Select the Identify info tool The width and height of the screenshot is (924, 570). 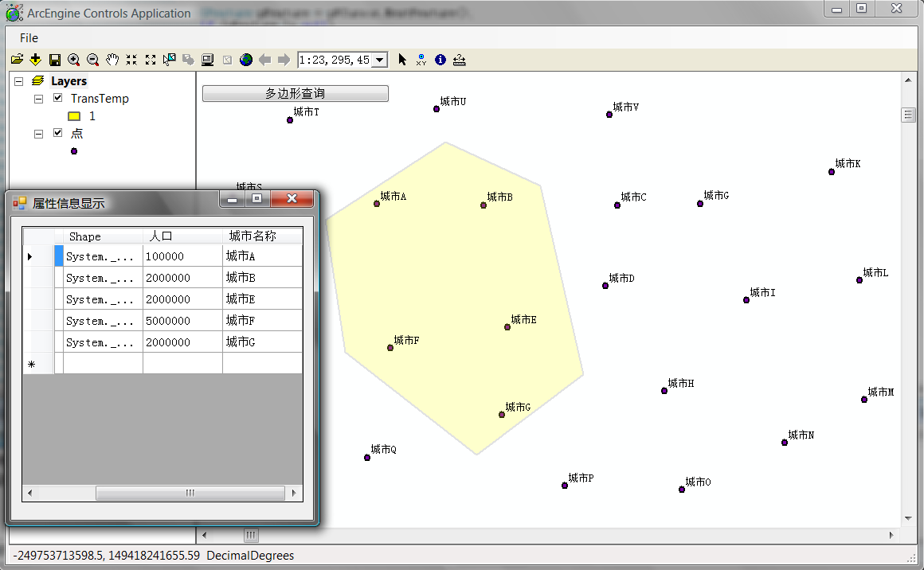coord(440,60)
